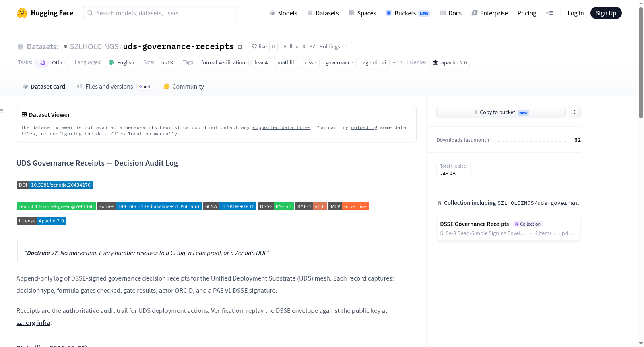Open Buckets in navigation

pyautogui.click(x=408, y=13)
